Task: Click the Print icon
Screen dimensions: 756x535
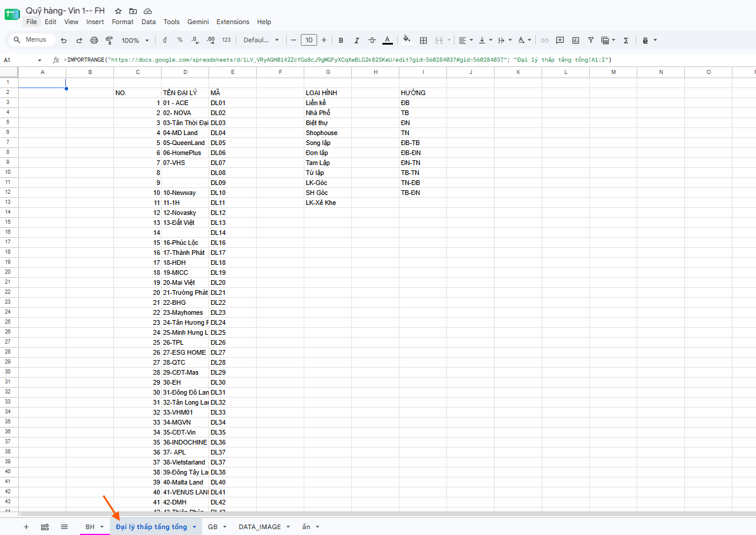Action: (94, 40)
